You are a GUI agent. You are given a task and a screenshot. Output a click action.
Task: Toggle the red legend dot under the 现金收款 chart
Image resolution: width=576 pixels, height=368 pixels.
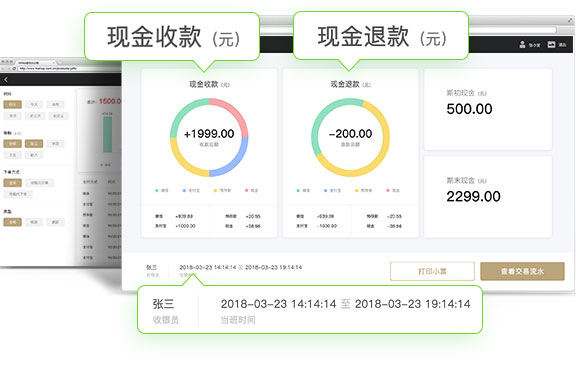tap(246, 190)
